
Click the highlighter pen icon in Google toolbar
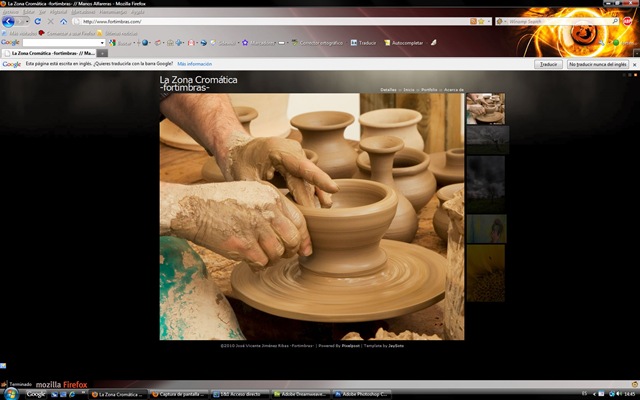click(433, 42)
